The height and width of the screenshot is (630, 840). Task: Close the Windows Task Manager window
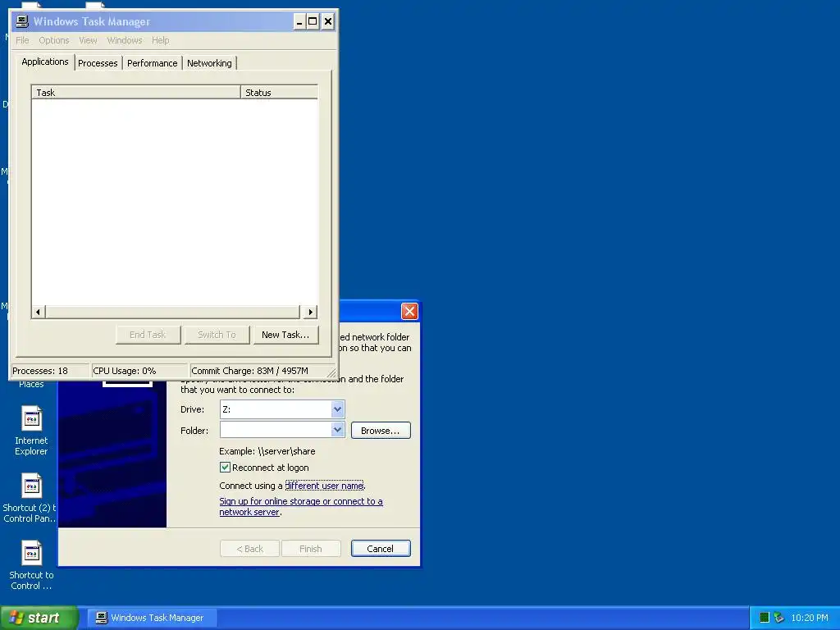point(328,22)
